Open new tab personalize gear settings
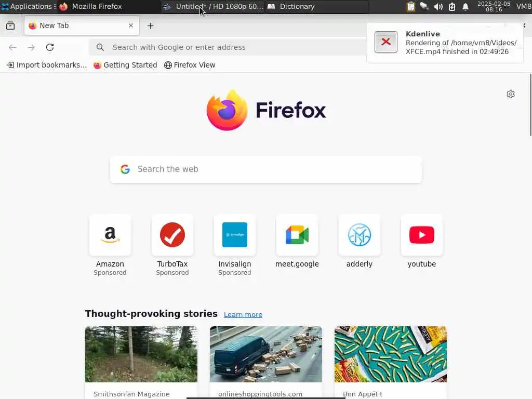Image resolution: width=532 pixels, height=399 pixels. click(x=511, y=94)
